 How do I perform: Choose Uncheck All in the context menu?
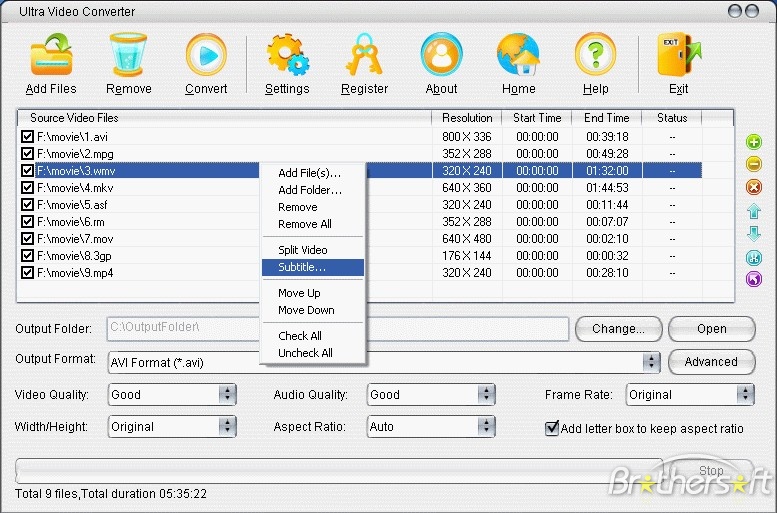pos(313,353)
